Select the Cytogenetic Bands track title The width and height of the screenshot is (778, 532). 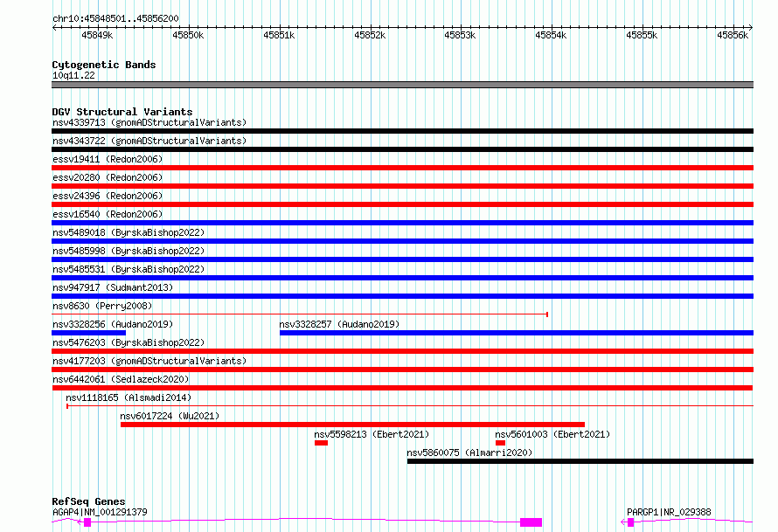[104, 65]
